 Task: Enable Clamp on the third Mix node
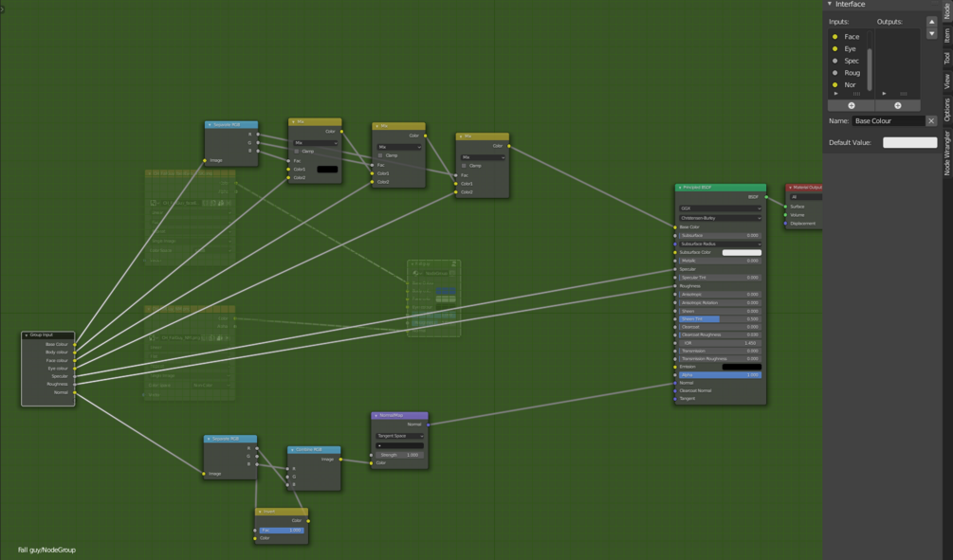[465, 166]
